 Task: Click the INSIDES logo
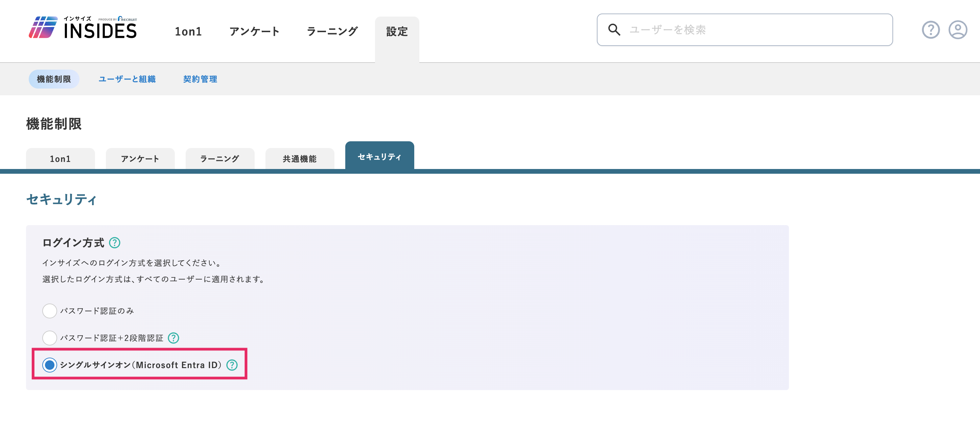click(x=83, y=27)
